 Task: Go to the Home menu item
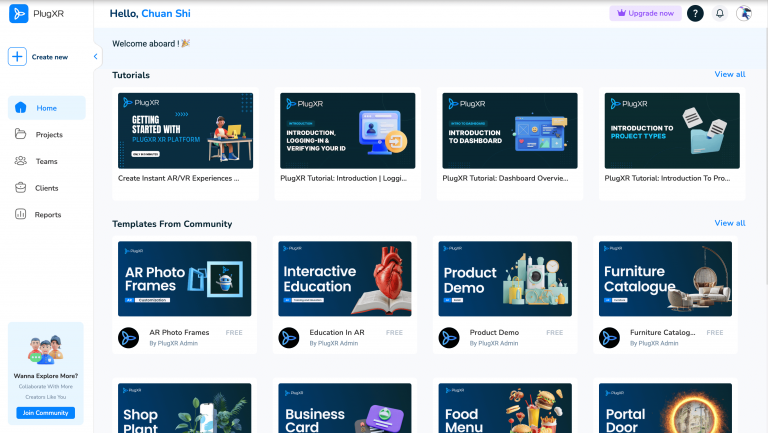[47, 108]
